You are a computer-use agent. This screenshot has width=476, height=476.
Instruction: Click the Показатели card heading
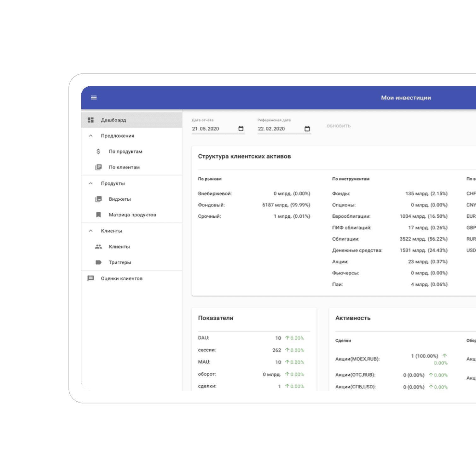click(x=216, y=318)
